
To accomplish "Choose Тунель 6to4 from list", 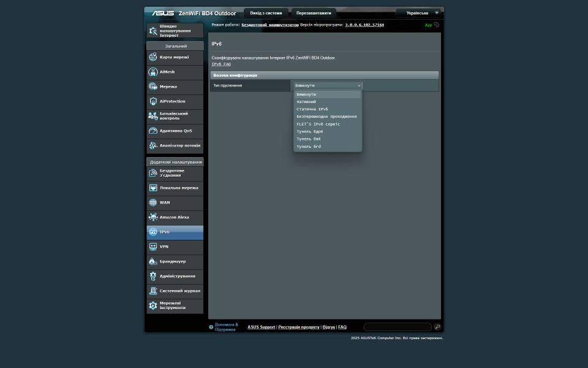I will coord(310,131).
